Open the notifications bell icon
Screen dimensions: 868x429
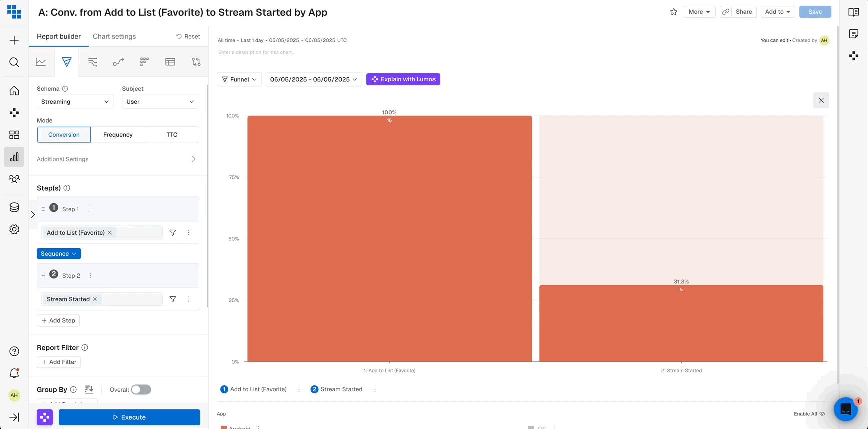(x=14, y=373)
